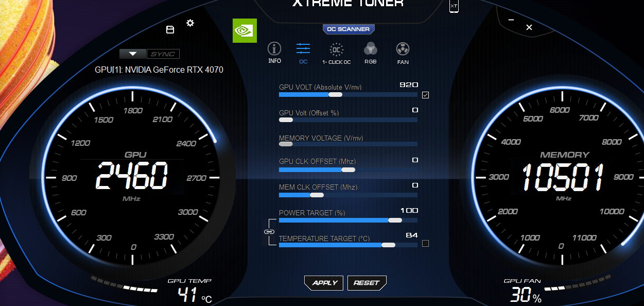Click the TEMPERATURE TARGET value 84

pos(412,235)
